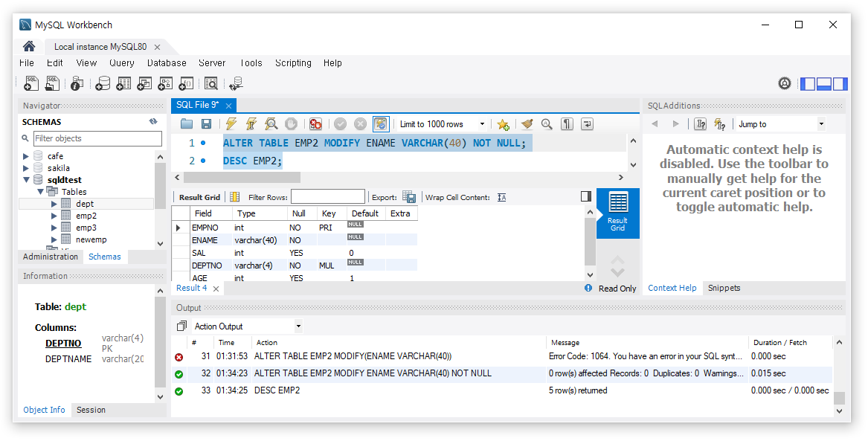
Task: Refresh the SCHEMAS list
Action: 153,122
